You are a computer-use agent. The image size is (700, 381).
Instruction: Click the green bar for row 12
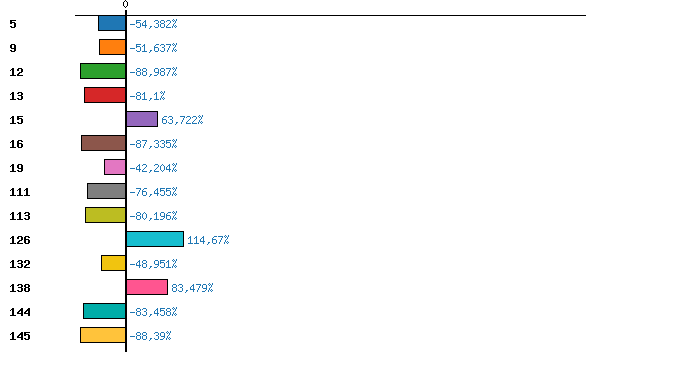(103, 71)
